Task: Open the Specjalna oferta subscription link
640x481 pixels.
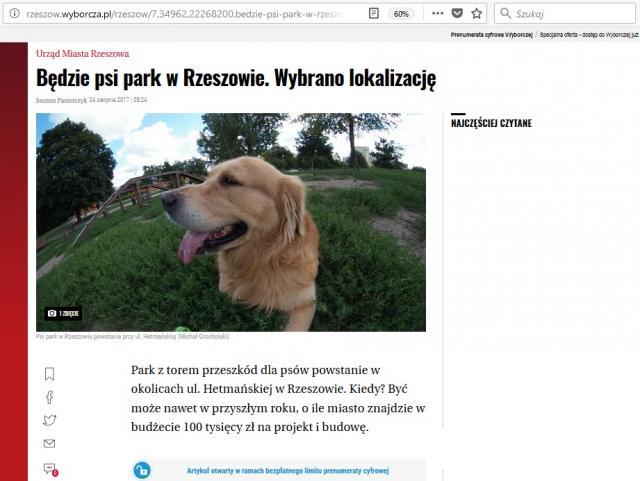Action: 590,33
